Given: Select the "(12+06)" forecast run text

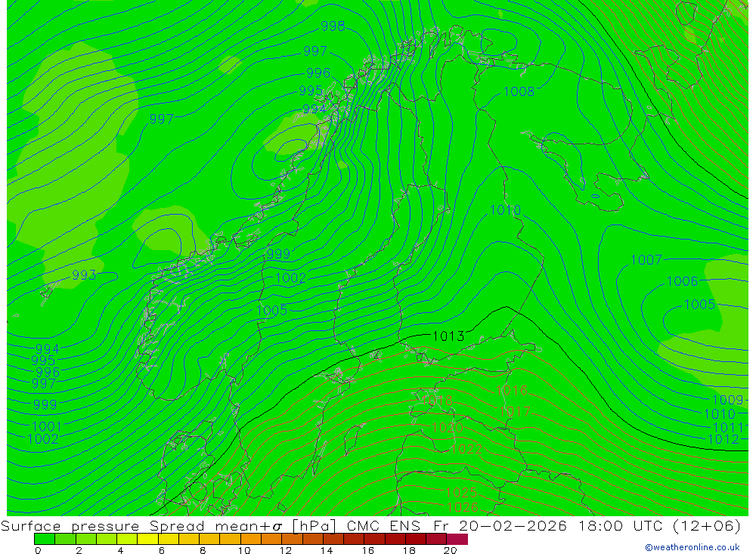Looking at the screenshot, I should 707,526.
